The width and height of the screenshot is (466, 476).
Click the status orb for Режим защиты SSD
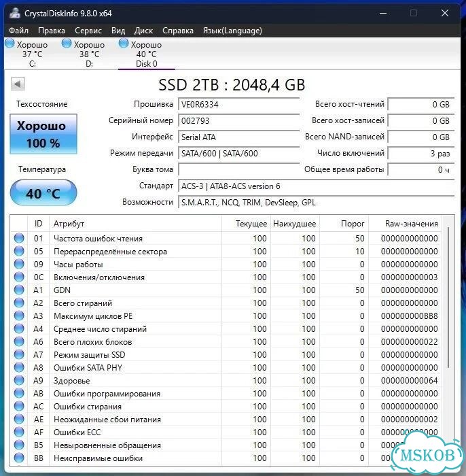[19, 354]
